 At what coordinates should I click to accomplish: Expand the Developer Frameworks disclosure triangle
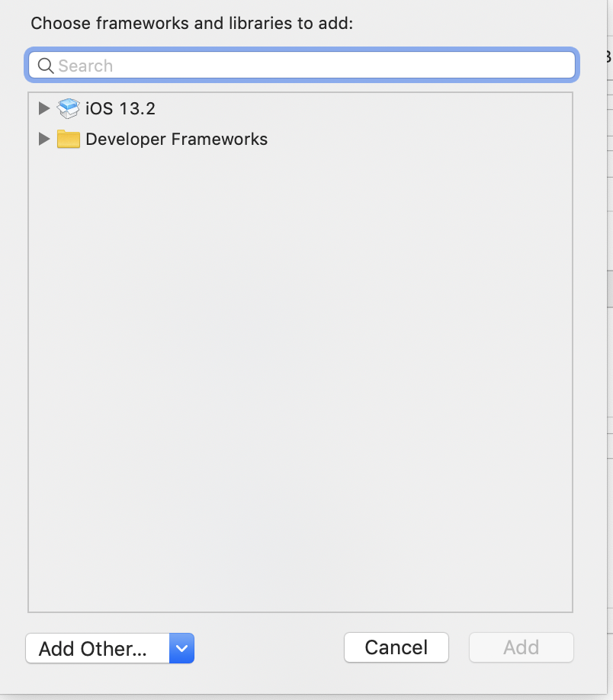tap(43, 139)
